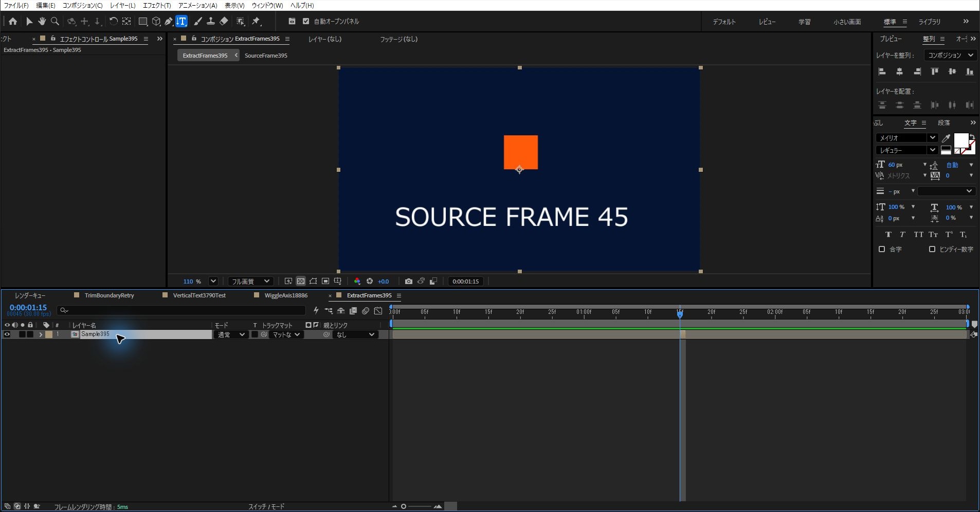Select the Clone Stamp tool
Image resolution: width=980 pixels, height=512 pixels.
210,21
